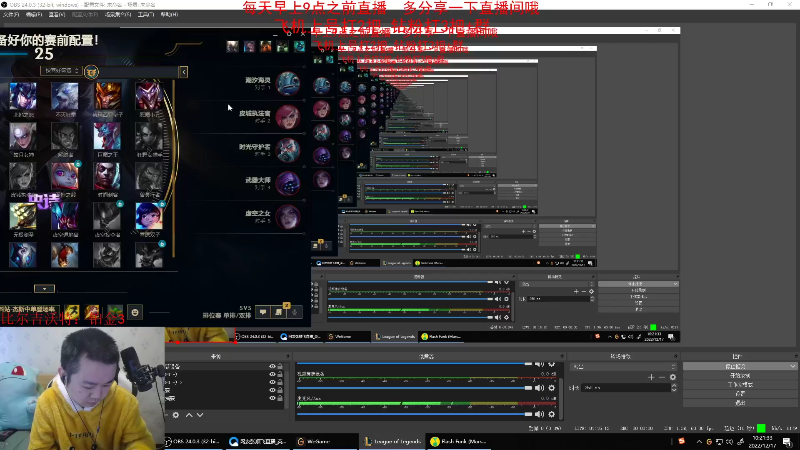Toggle the lock on the third source
Viewport: 800px width, 450px height.
[x=280, y=382]
